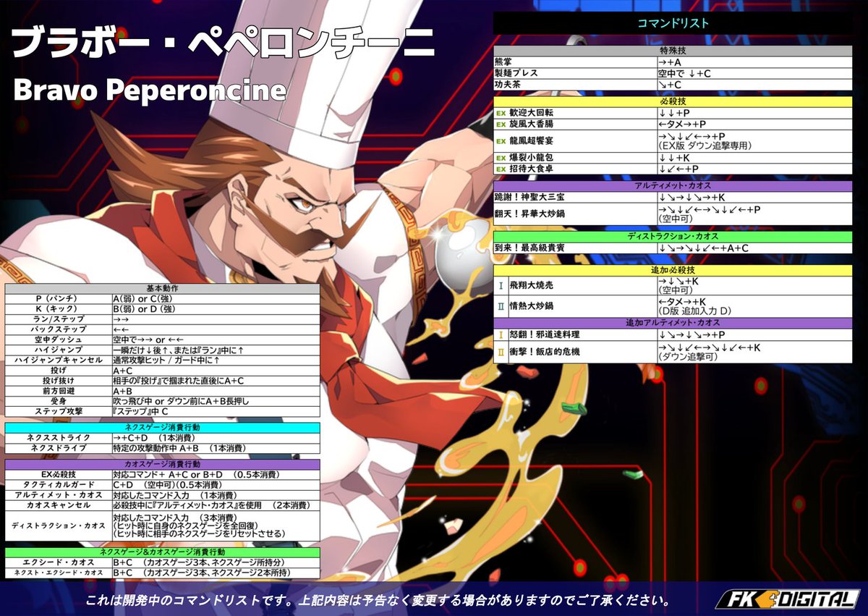Image resolution: width=868 pixels, height=616 pixels.
Task: Click the 製麺プレス move name
Action: point(517,74)
